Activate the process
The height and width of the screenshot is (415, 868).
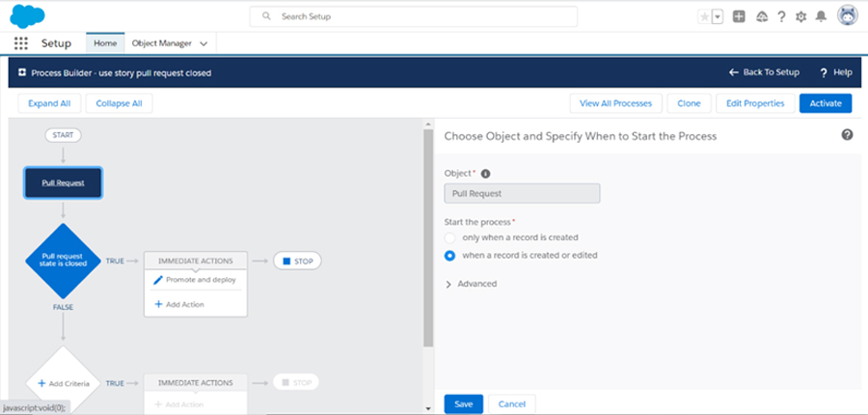826,103
